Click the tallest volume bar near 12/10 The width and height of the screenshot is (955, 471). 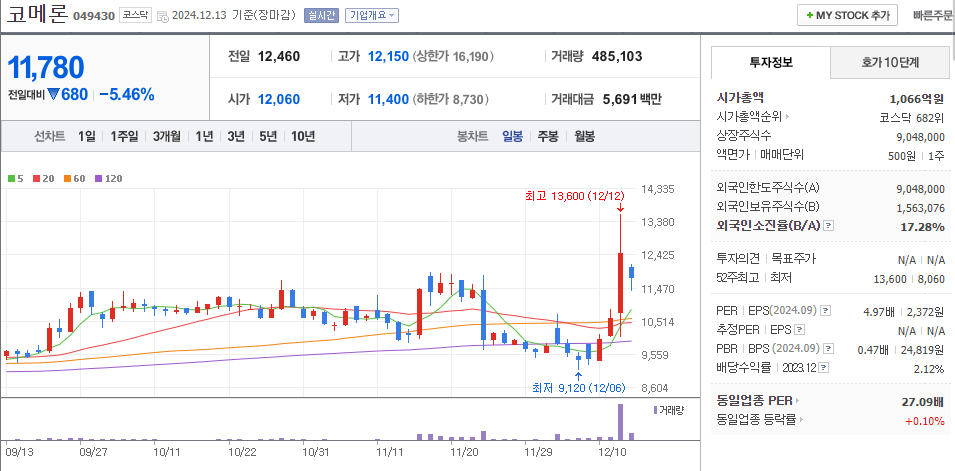(621, 422)
